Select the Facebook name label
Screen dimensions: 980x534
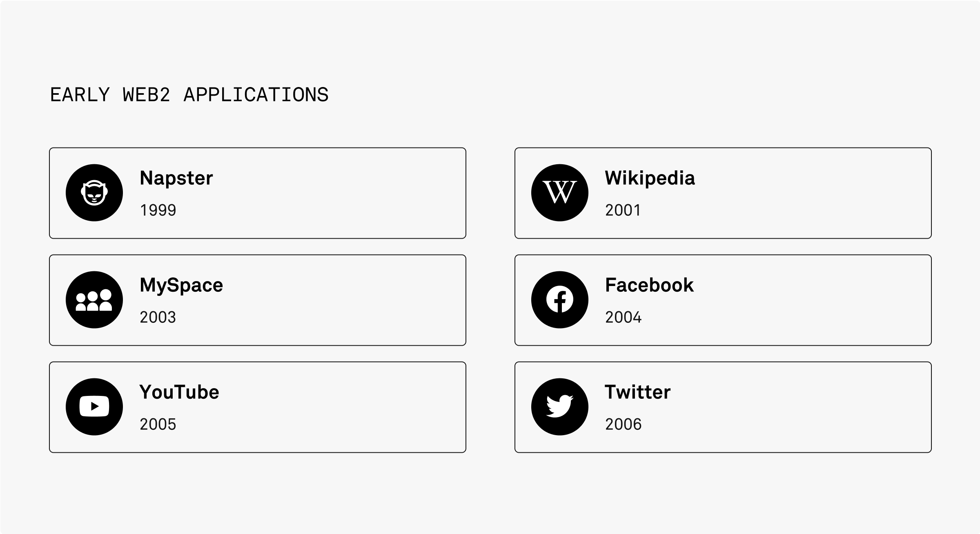[x=649, y=285]
